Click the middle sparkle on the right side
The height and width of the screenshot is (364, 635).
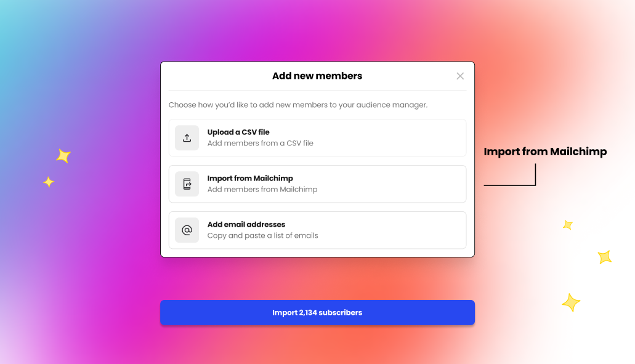[x=605, y=257]
